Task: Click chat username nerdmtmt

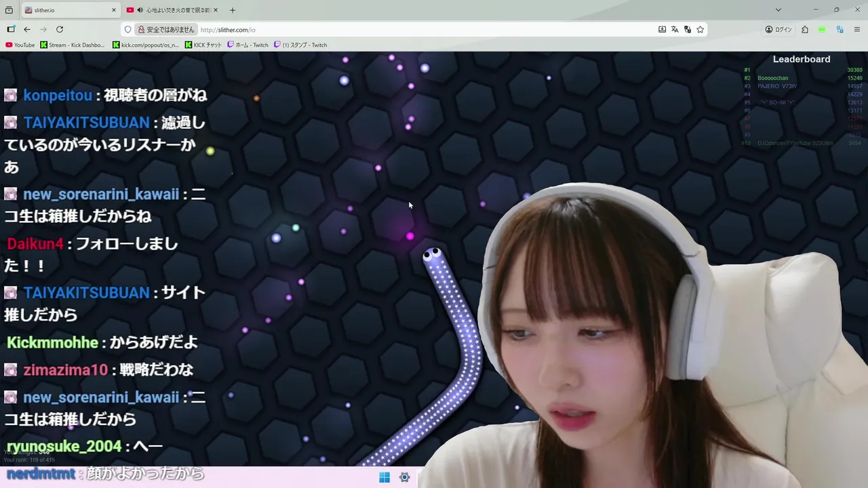Action: click(41, 474)
